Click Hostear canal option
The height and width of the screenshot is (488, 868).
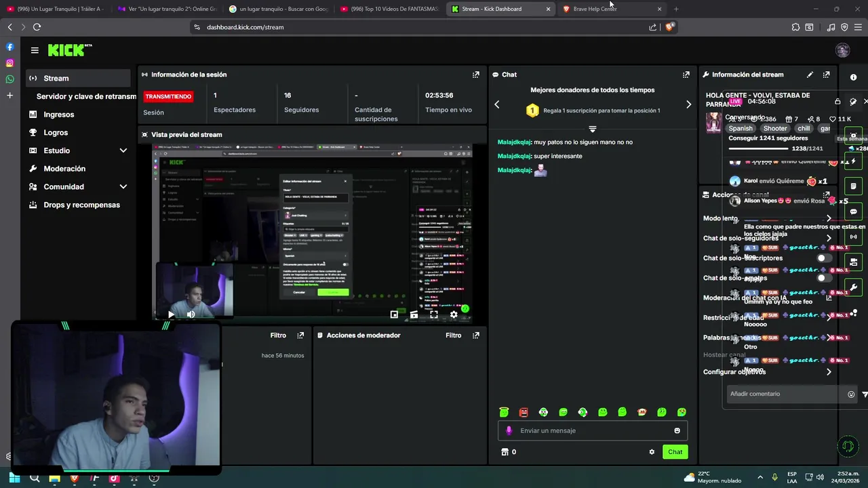724,354
